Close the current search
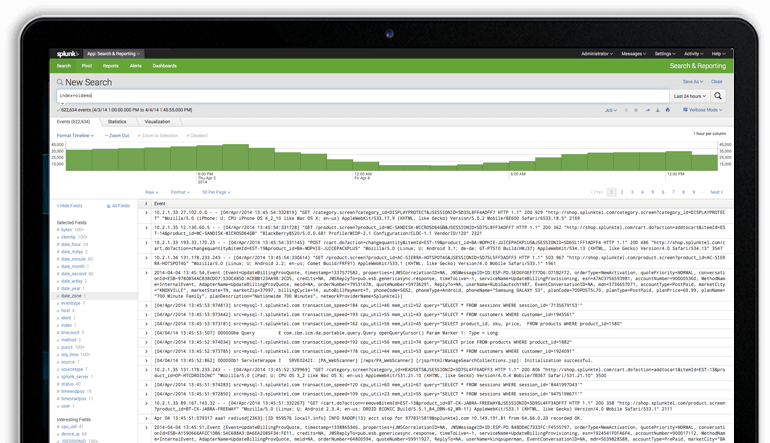This screenshot has height=443, width=770. (716, 82)
